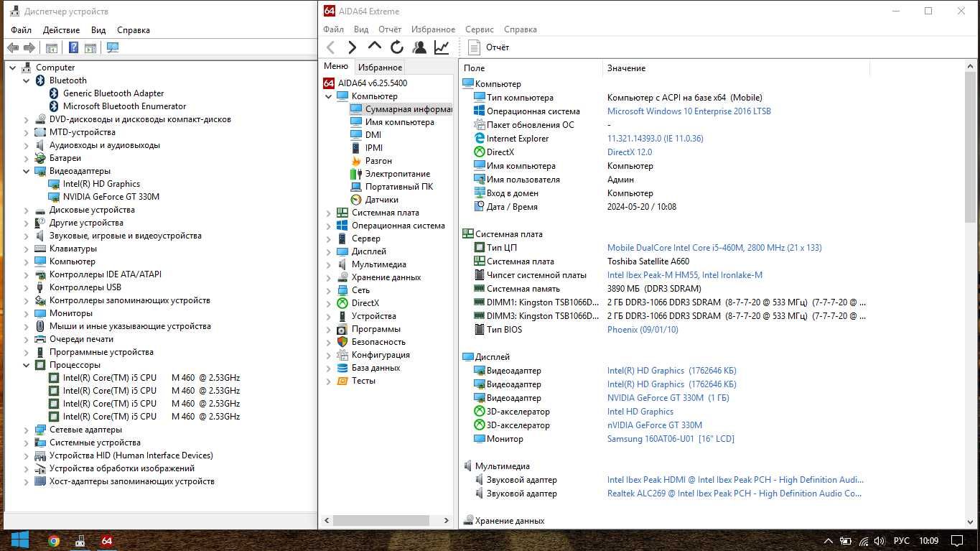The width and height of the screenshot is (980, 551).
Task: Open the AIDA64 graph chart icon
Action: [x=442, y=47]
